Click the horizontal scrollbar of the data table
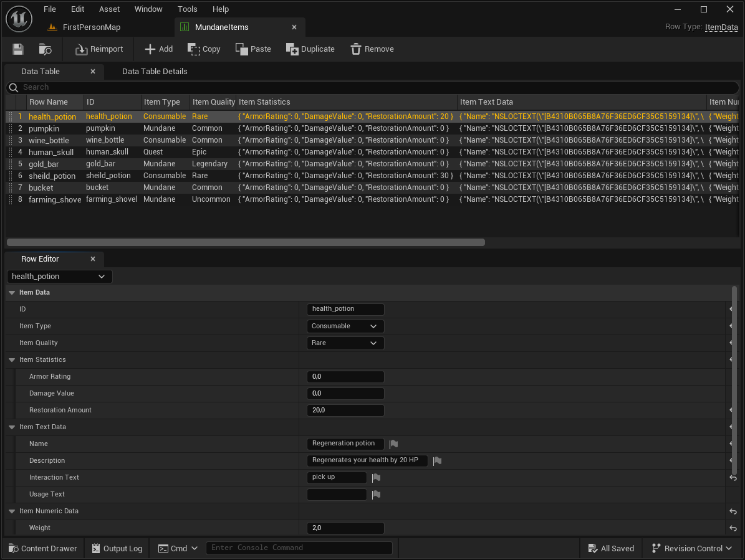The image size is (745, 560). tap(246, 242)
